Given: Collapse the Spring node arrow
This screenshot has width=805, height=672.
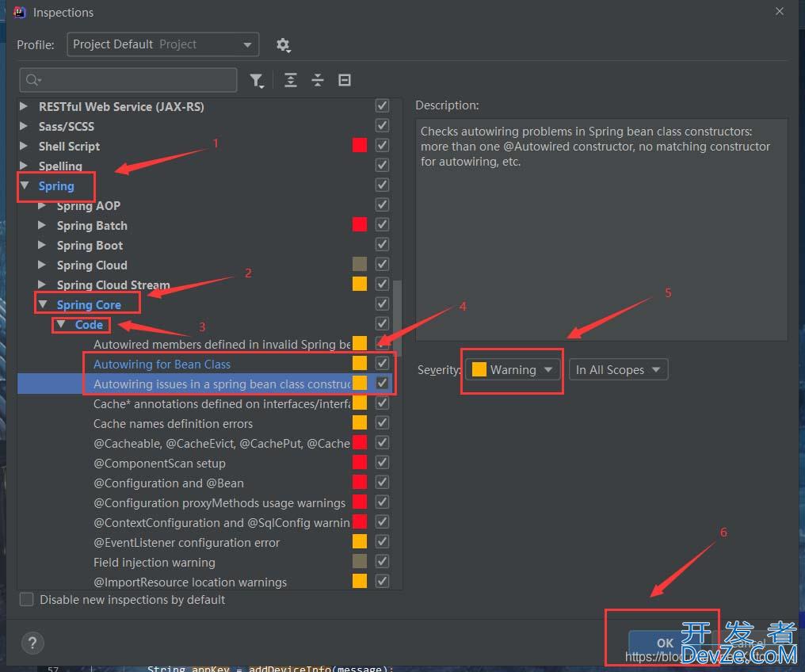Looking at the screenshot, I should 24,185.
